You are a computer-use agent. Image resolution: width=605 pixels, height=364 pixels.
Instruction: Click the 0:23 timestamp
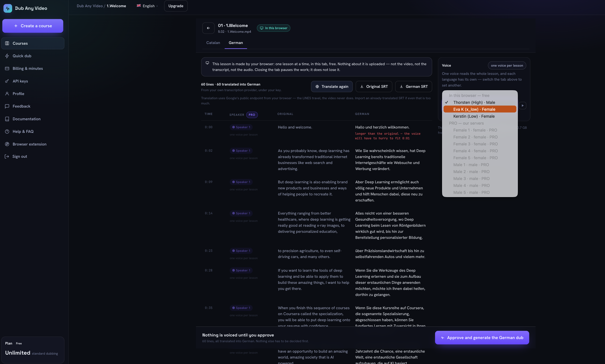pyautogui.click(x=209, y=251)
